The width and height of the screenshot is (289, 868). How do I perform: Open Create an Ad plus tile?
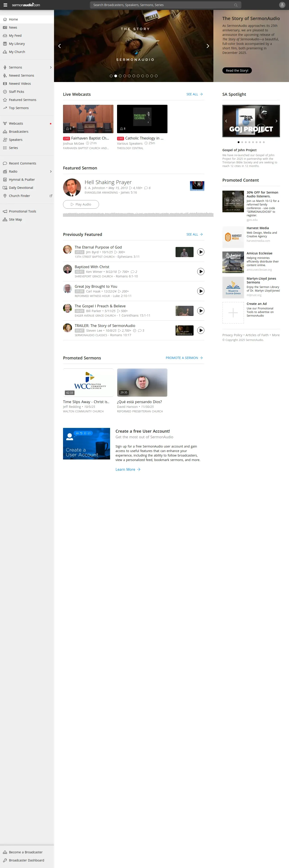tap(233, 313)
